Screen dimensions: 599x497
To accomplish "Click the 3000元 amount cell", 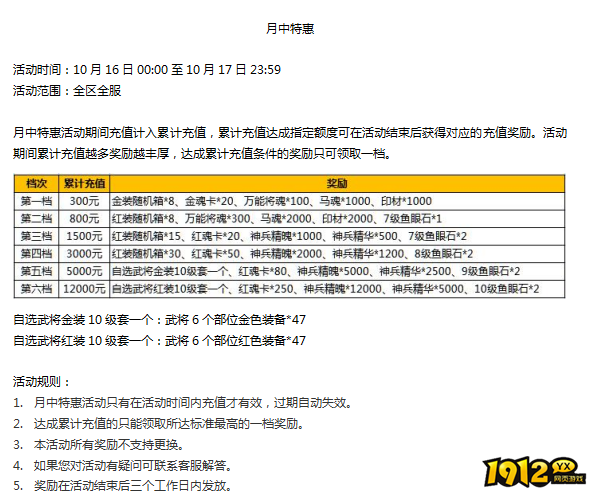I will [x=84, y=254].
